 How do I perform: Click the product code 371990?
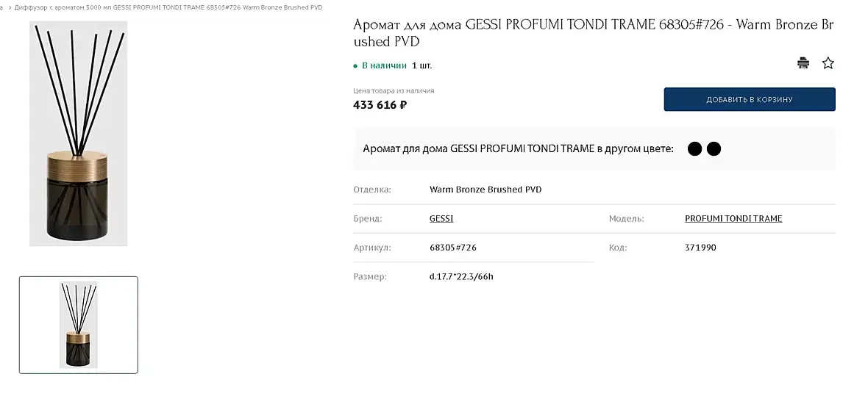pyautogui.click(x=700, y=248)
